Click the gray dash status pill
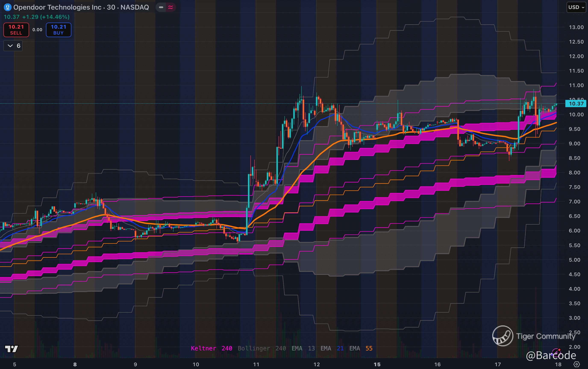This screenshot has width=588, height=369. (161, 7)
